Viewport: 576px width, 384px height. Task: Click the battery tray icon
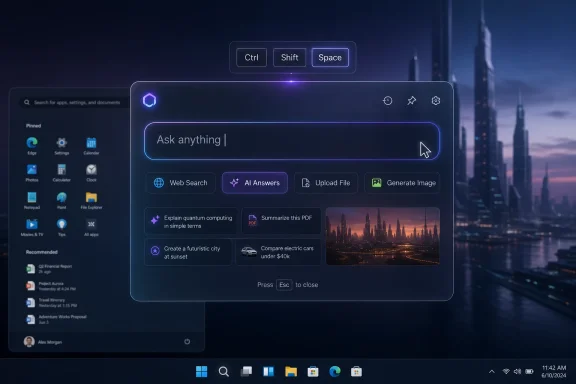click(529, 372)
